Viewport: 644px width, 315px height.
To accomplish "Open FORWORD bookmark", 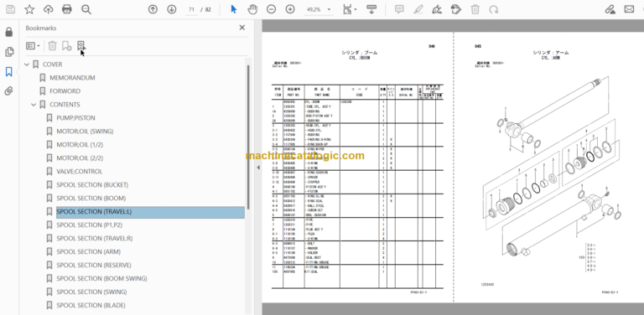I will pos(65,91).
